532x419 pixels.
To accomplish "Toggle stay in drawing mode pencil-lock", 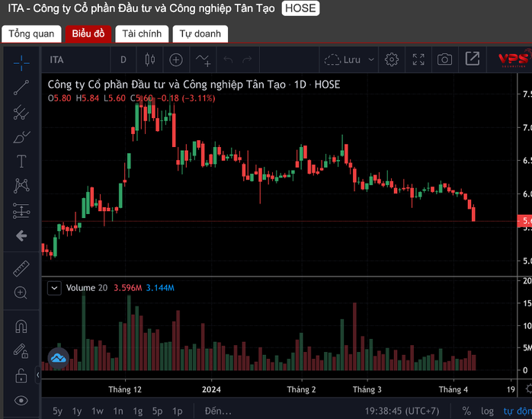I will point(21,351).
